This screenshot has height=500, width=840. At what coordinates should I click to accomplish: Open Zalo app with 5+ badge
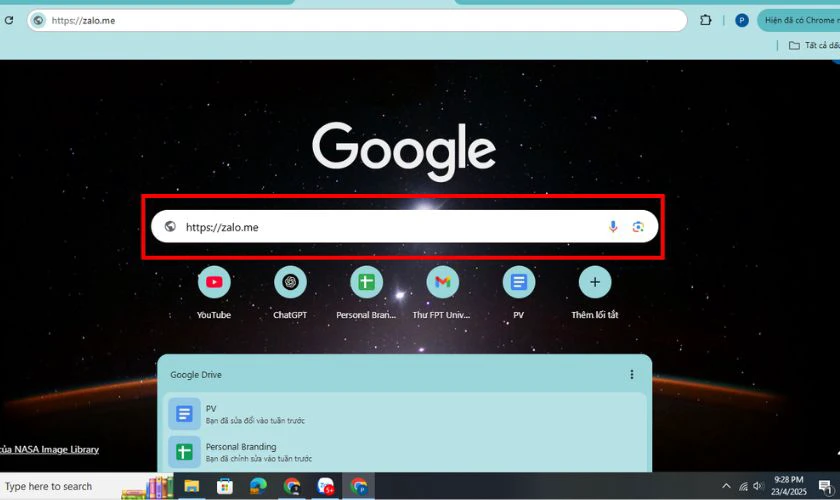coord(326,486)
